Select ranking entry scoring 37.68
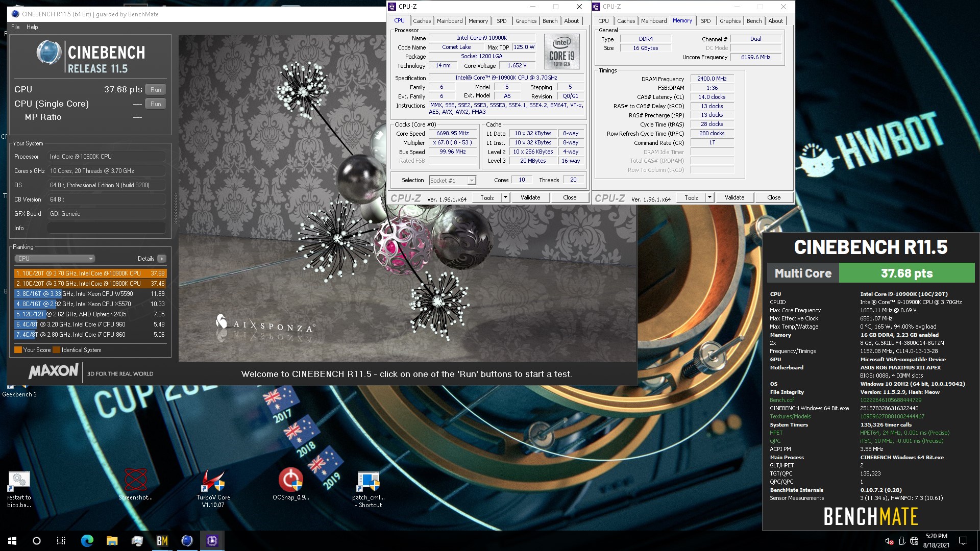Image resolution: width=980 pixels, height=551 pixels. pyautogui.click(x=90, y=273)
